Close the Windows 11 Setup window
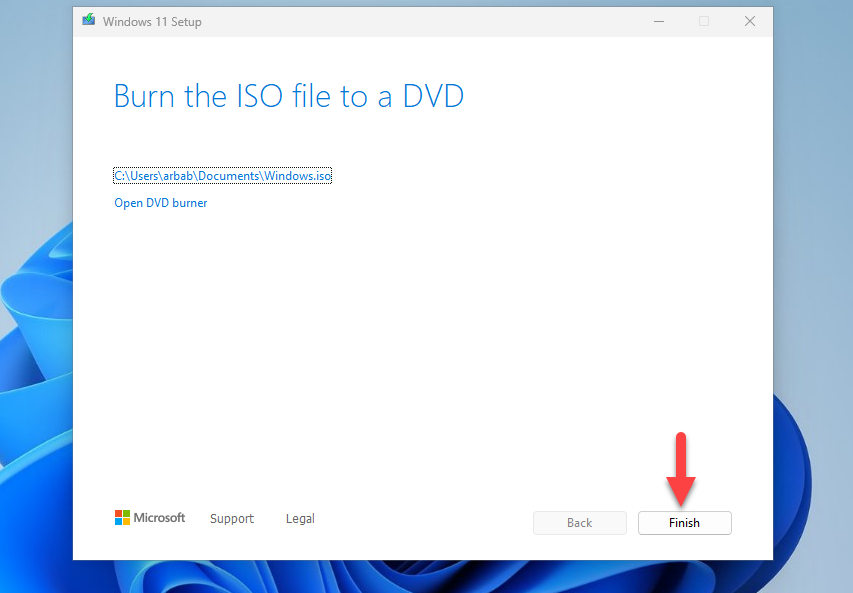This screenshot has width=853, height=593. (x=750, y=21)
